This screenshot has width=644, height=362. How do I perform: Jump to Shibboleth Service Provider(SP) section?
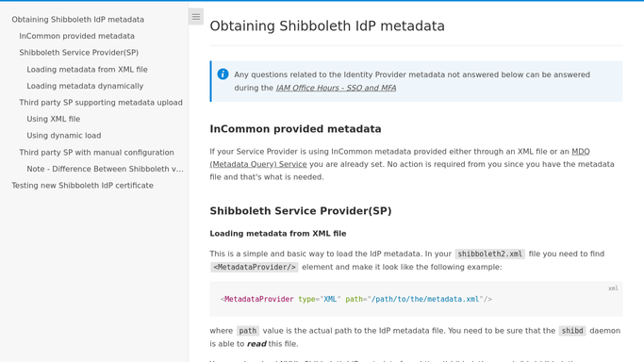(79, 53)
